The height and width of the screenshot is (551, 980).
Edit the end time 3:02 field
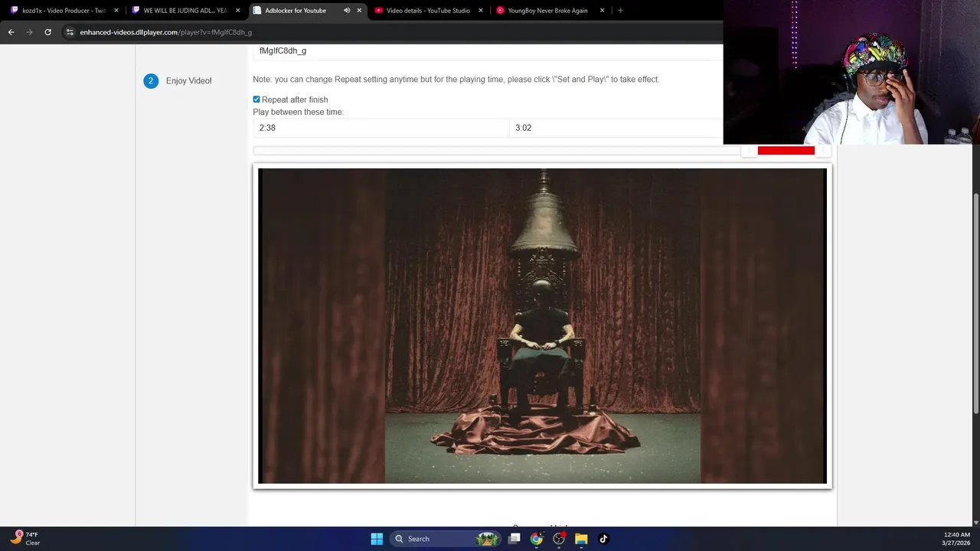[x=616, y=128]
